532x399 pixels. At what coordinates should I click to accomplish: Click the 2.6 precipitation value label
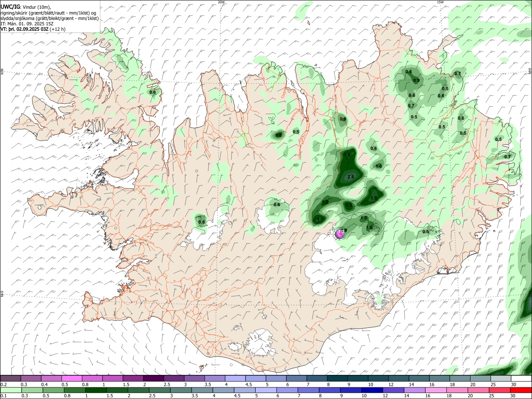click(x=350, y=177)
